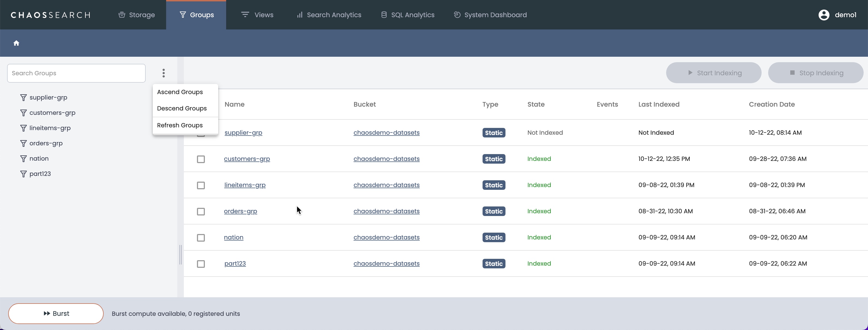Click the sidebar resize divider handle
This screenshot has height=330, width=868.
click(x=181, y=254)
